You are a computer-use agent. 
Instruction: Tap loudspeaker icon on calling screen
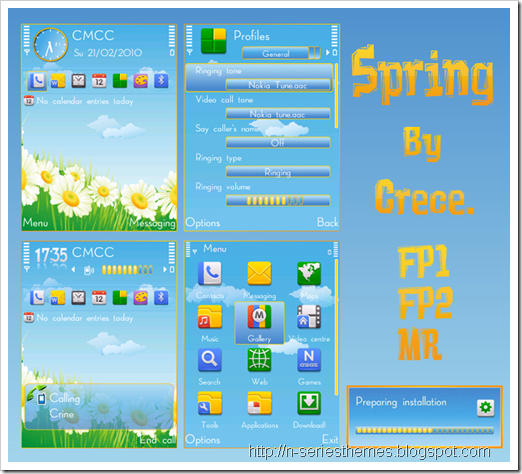pyautogui.click(x=89, y=270)
